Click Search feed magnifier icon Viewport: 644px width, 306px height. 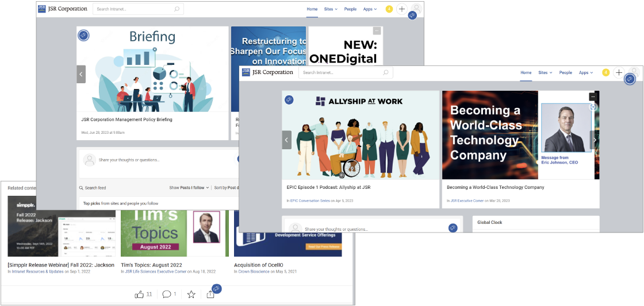(x=81, y=188)
